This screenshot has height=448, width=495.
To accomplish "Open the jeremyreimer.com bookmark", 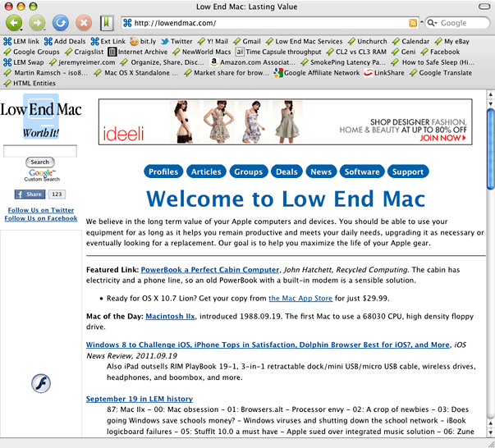I will 82,62.
